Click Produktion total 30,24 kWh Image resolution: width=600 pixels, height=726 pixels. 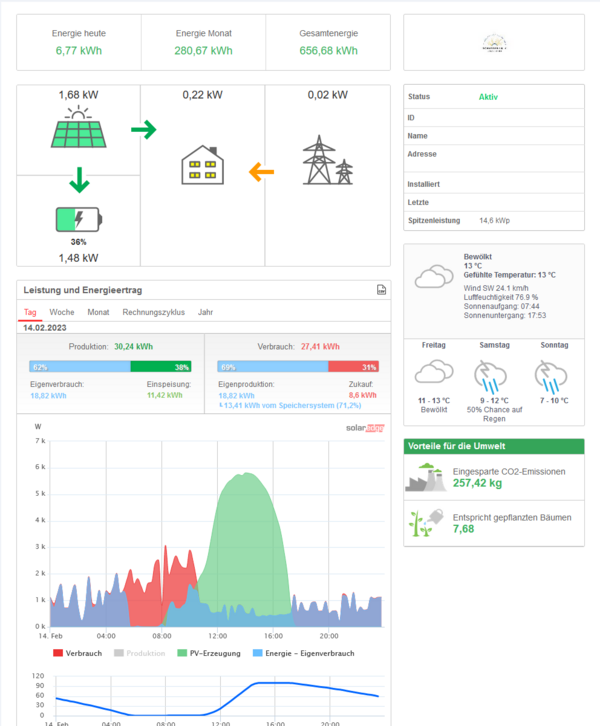[x=133, y=346]
